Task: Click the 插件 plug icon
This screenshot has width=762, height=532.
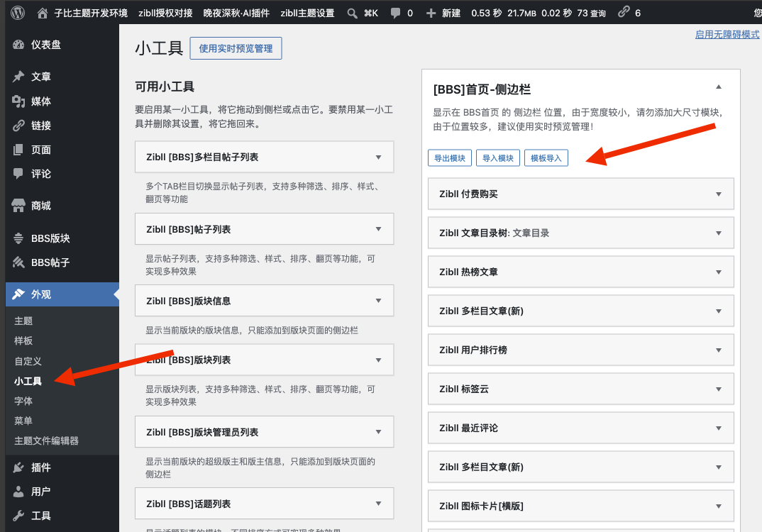Action: click(18, 467)
